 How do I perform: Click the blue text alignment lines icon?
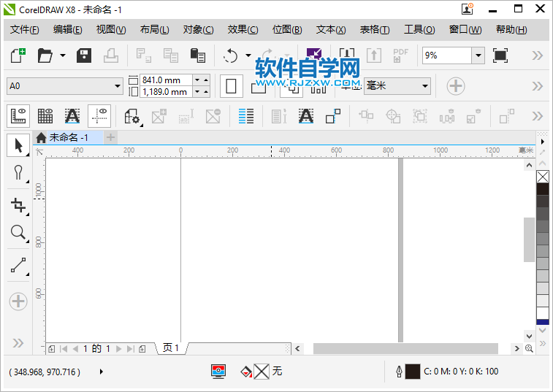[x=245, y=116]
